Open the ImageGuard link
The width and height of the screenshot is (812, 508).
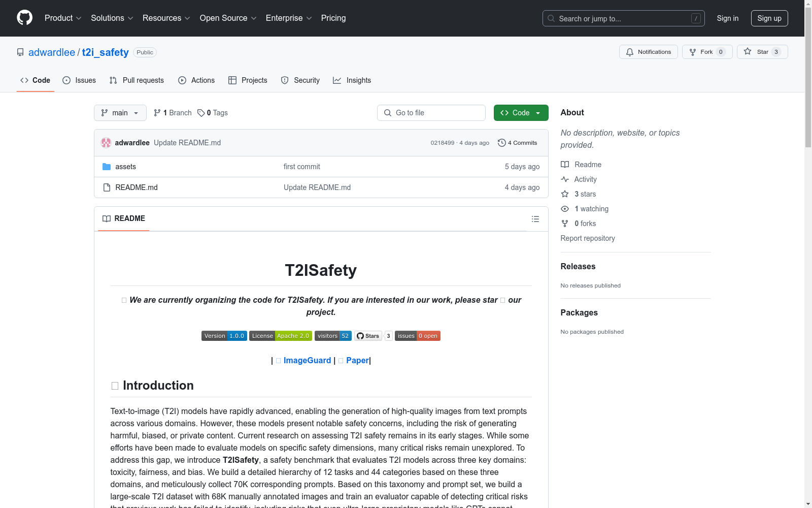coord(307,360)
